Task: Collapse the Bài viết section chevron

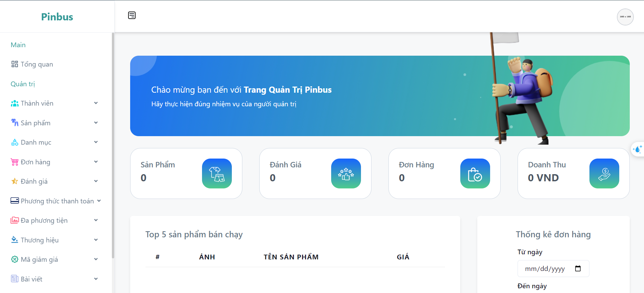Action: pos(96,279)
